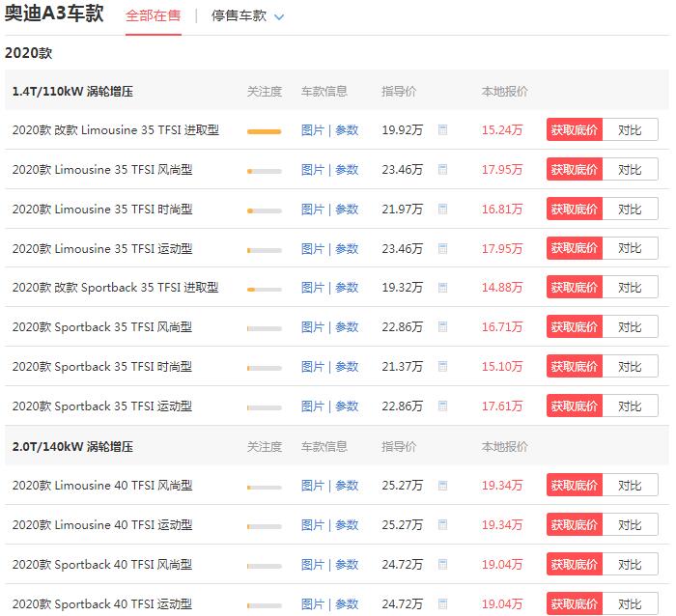The height and width of the screenshot is (616, 676).
Task: Click 获取底价 for Limousine 40 TFSI 风尚型
Action: tap(575, 486)
